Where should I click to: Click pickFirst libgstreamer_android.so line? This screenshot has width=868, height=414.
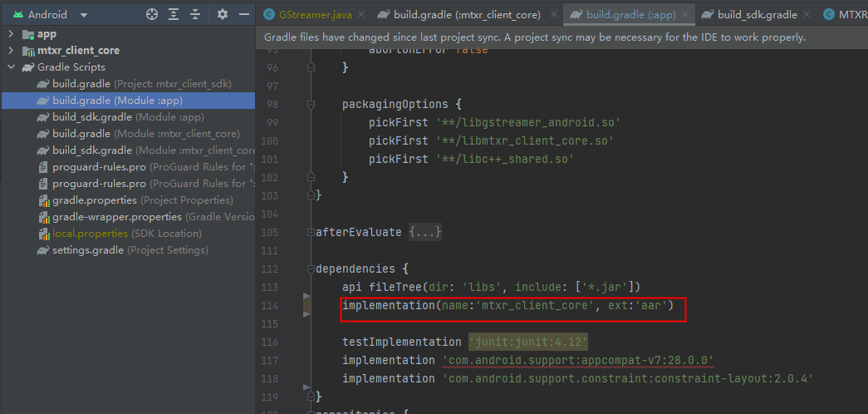click(494, 122)
